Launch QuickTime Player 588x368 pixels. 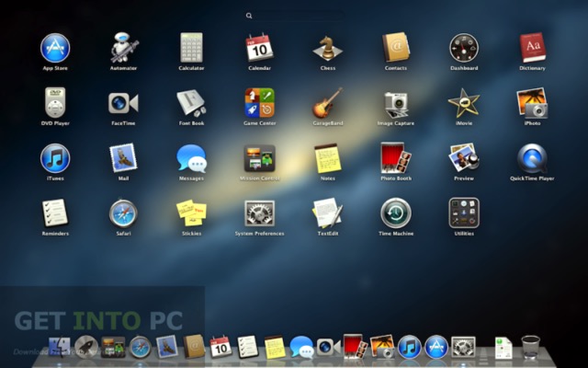pyautogui.click(x=532, y=158)
